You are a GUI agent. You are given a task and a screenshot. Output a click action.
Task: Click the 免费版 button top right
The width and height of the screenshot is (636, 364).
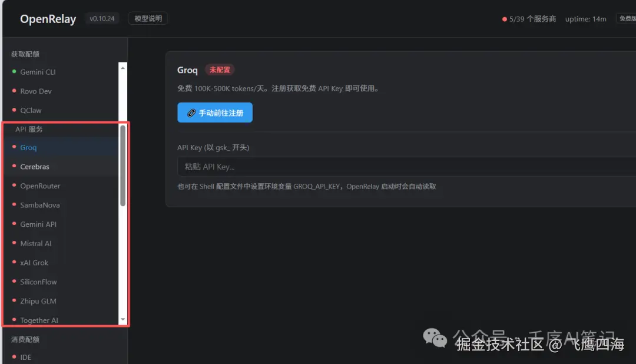627,18
